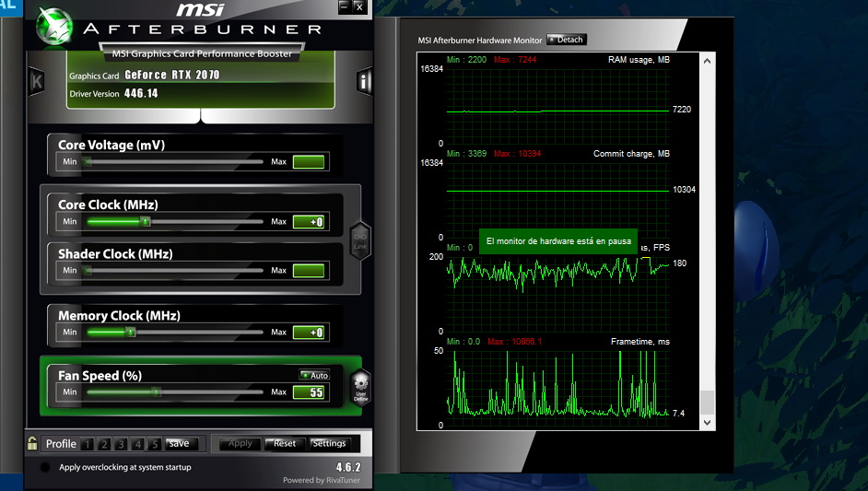Image resolution: width=868 pixels, height=491 pixels.
Task: Click the FPS framerate graph
Action: (558, 295)
